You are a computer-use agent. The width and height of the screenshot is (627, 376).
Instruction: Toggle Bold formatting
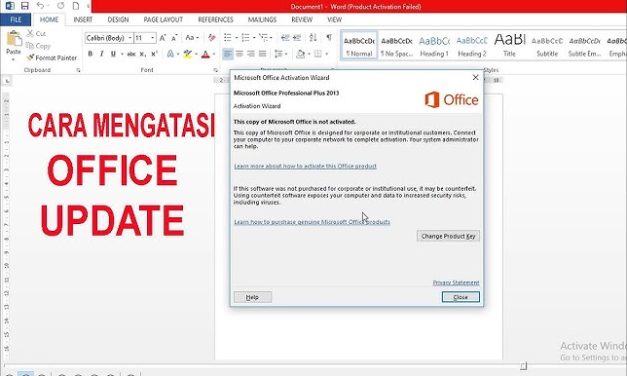tap(90, 54)
